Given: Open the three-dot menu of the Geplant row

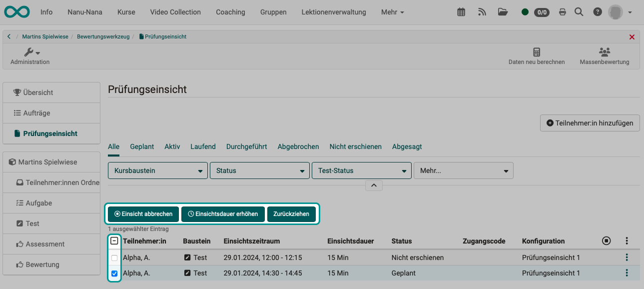Looking at the screenshot, I should click(x=627, y=273).
